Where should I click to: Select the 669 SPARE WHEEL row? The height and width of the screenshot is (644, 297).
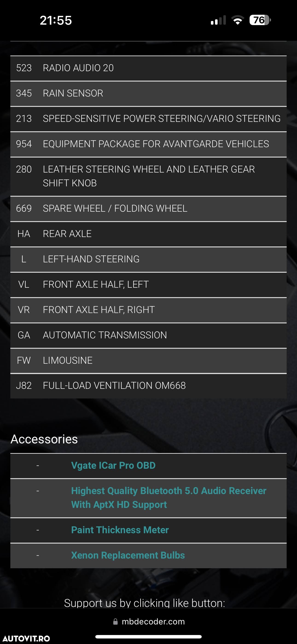(x=148, y=208)
